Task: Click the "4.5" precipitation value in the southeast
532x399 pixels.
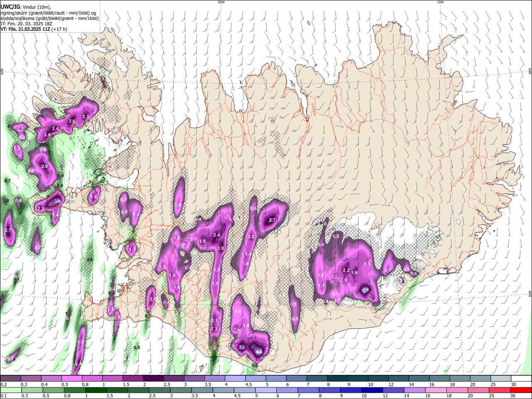Action: tap(365, 290)
